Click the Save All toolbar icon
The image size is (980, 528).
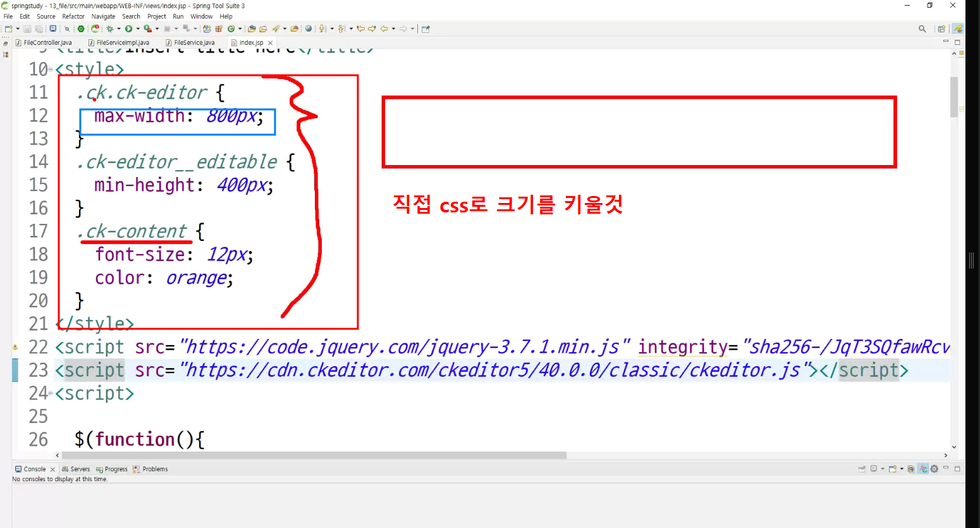point(39,28)
